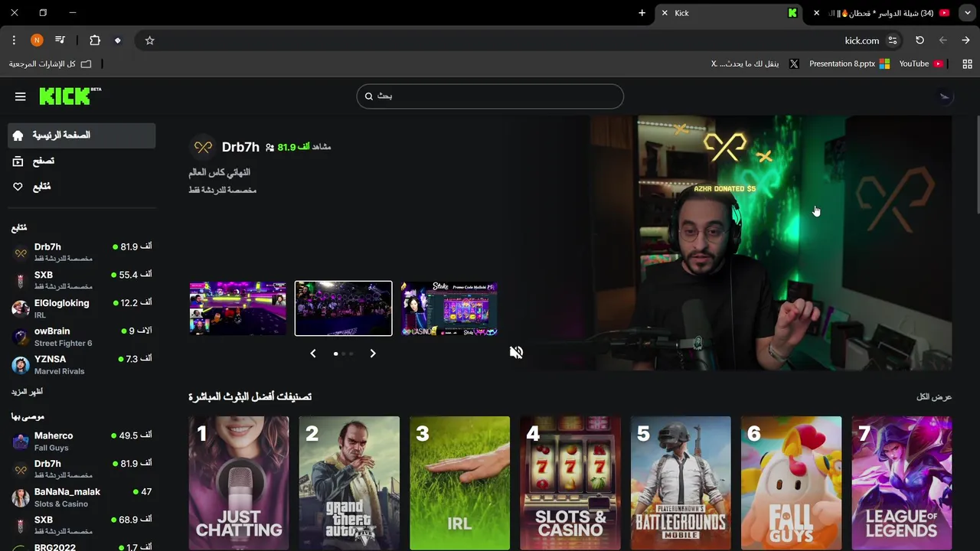Viewport: 980px width, 551px height.
Task: Open the Grand Theft Auto V category card
Action: [349, 483]
